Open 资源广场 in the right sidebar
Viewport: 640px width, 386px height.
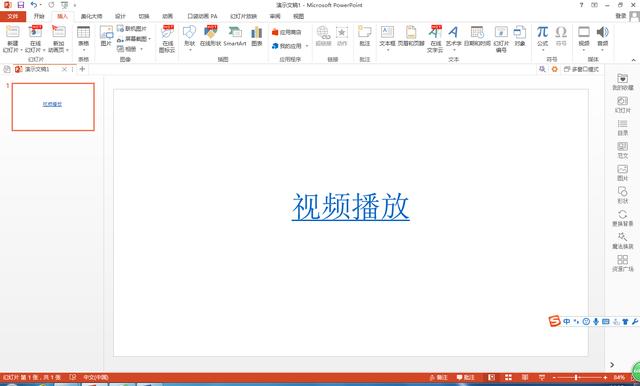(622, 263)
